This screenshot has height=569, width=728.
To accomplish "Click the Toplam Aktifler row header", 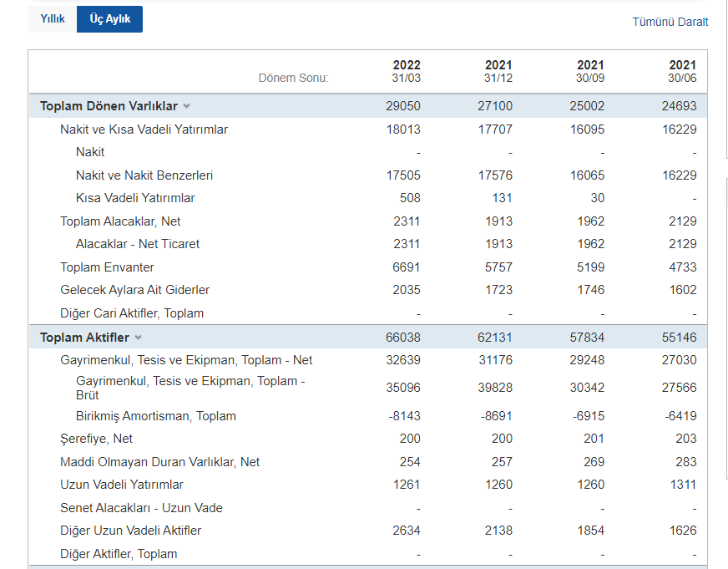I will click(84, 338).
